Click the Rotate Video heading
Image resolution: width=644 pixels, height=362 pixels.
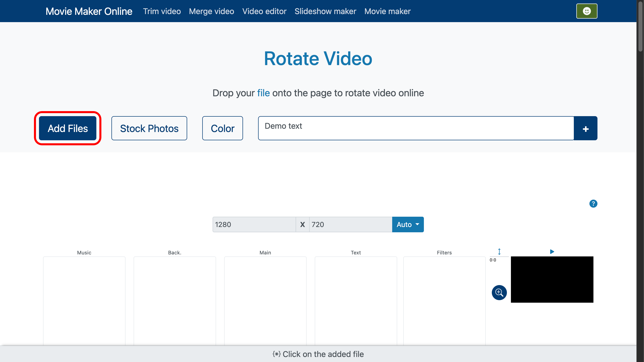point(318,59)
